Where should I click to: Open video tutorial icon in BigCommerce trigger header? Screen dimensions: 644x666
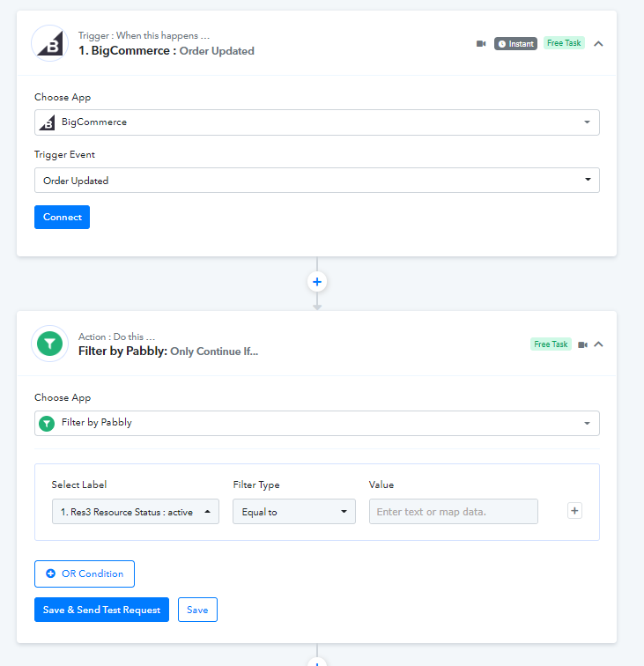coord(481,44)
